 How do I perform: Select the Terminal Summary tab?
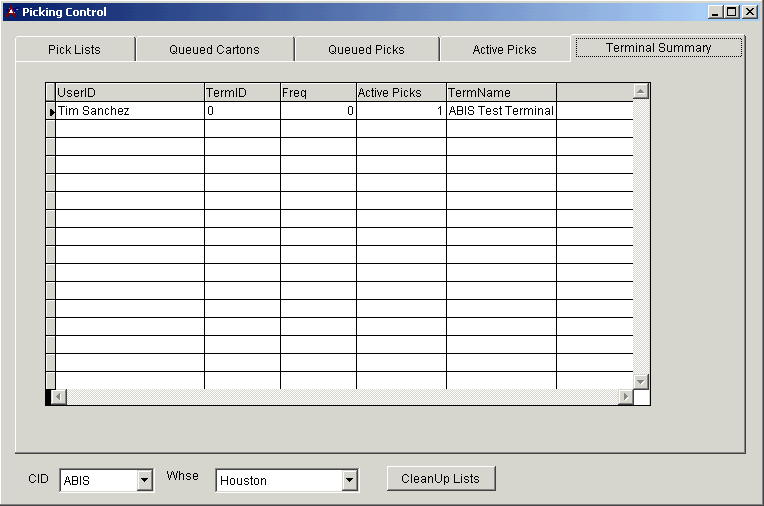point(658,48)
